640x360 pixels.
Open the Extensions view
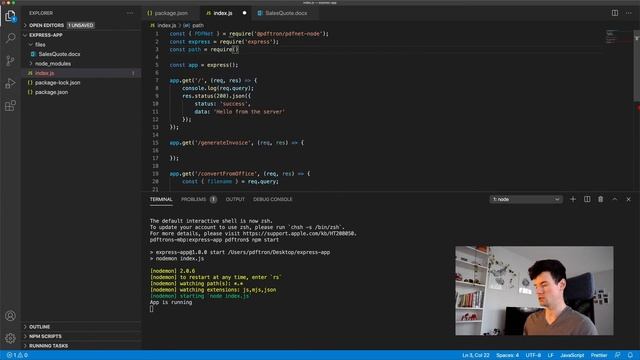pyautogui.click(x=10, y=106)
